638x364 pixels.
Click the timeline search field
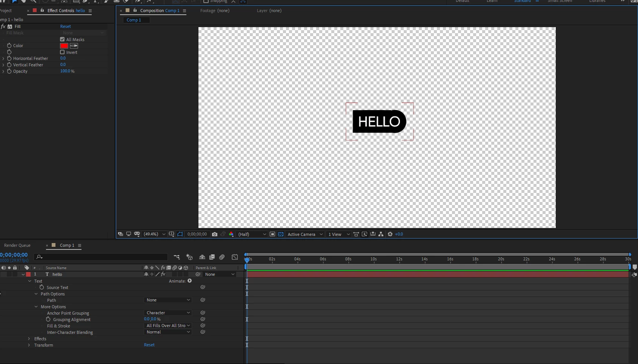101,257
